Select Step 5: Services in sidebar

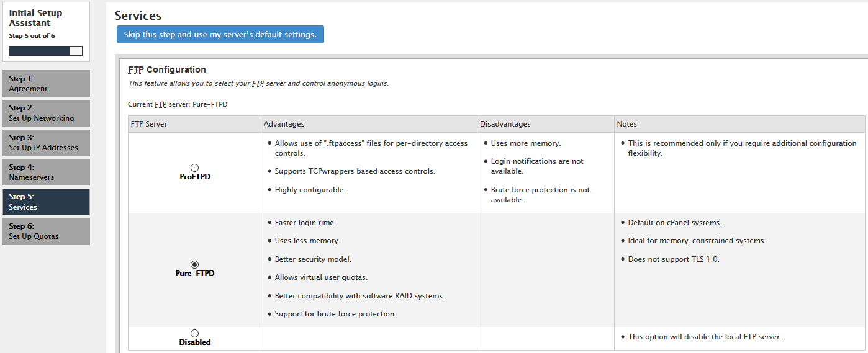(46, 202)
